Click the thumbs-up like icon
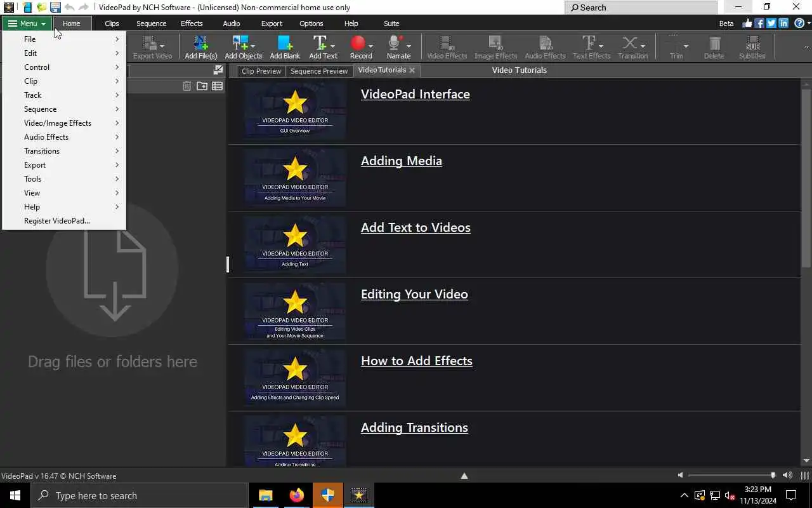 747,23
